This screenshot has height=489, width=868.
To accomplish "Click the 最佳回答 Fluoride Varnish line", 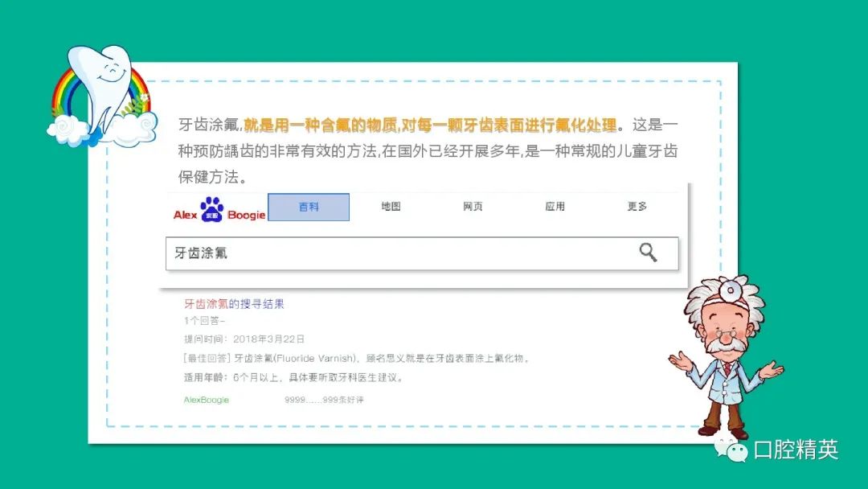I will (x=357, y=358).
